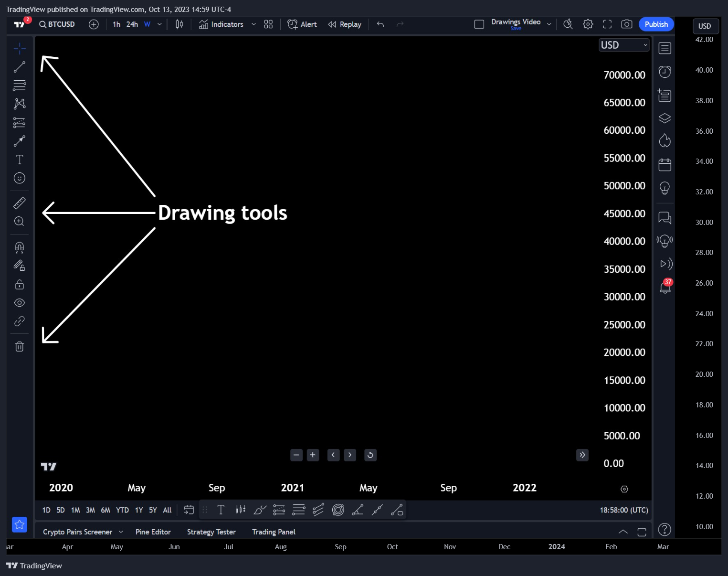Open the Fibonacci tools in the left sidebar
Image resolution: width=728 pixels, height=576 pixels.
point(20,85)
